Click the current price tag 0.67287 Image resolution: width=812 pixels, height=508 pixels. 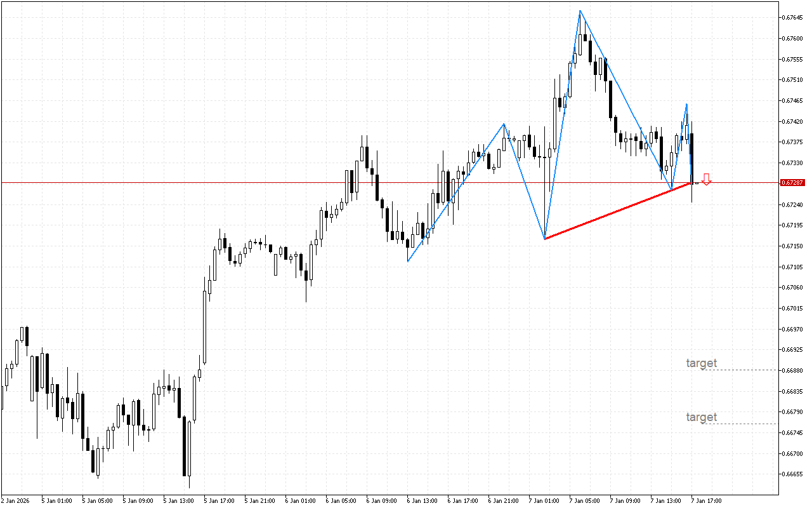[x=793, y=183]
